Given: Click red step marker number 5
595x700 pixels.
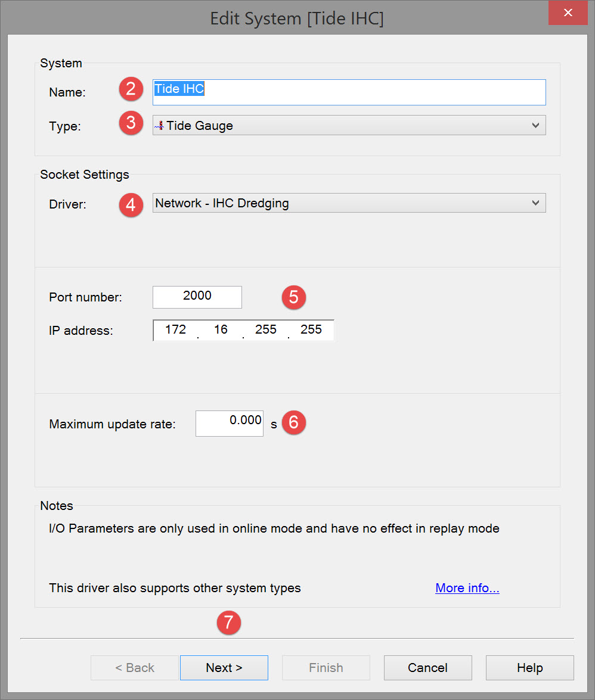Looking at the screenshot, I should [293, 297].
